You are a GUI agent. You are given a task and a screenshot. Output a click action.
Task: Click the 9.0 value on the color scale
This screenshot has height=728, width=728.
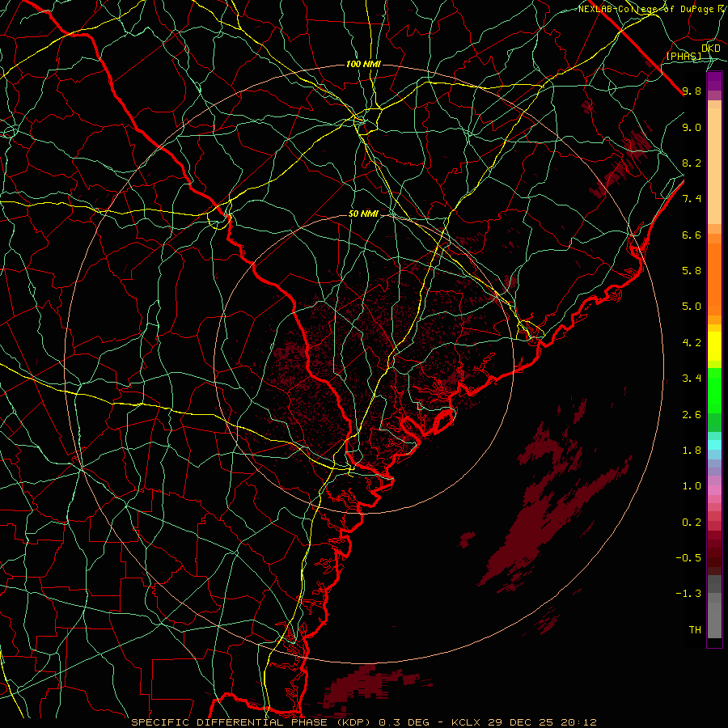pyautogui.click(x=692, y=127)
